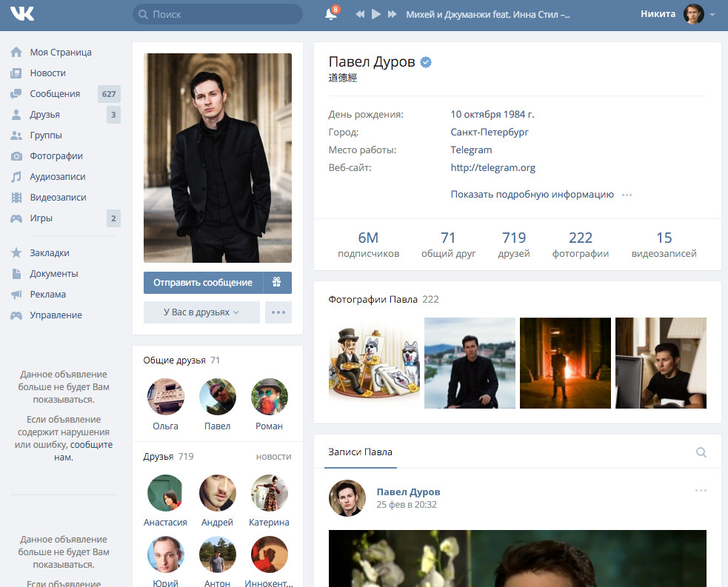Viewport: 728px width, 587px height.
Task: Send a gift using the gift icon
Action: tap(276, 282)
